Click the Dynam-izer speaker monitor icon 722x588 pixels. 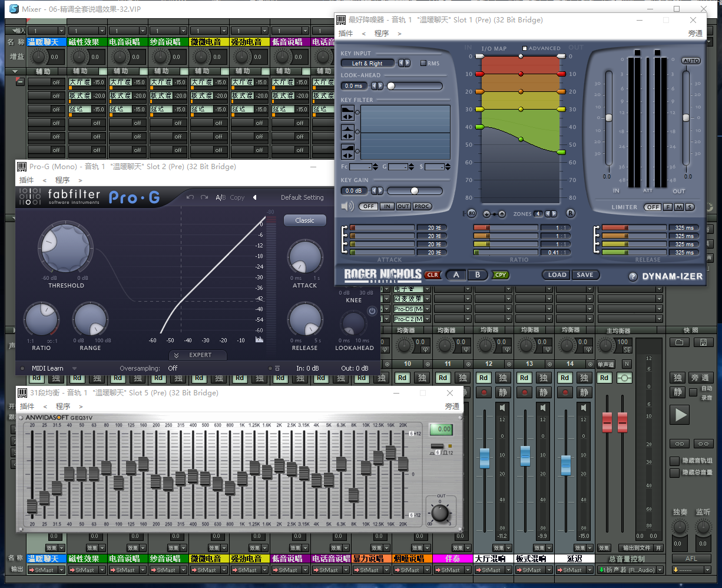tap(347, 206)
